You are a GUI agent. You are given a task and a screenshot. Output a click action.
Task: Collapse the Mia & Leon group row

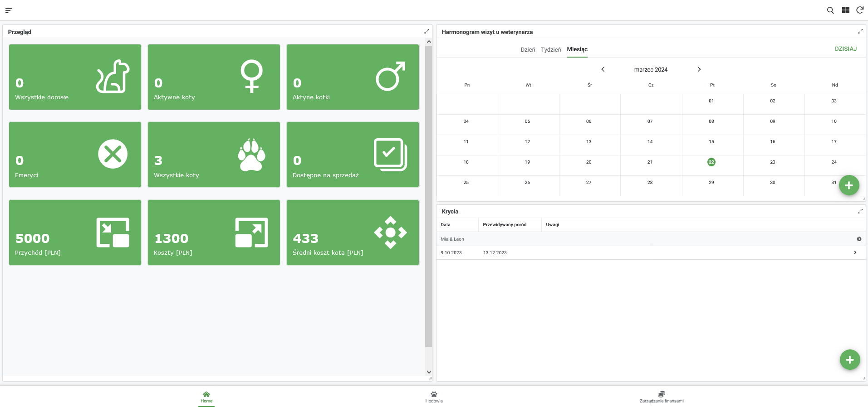pyautogui.click(x=859, y=239)
